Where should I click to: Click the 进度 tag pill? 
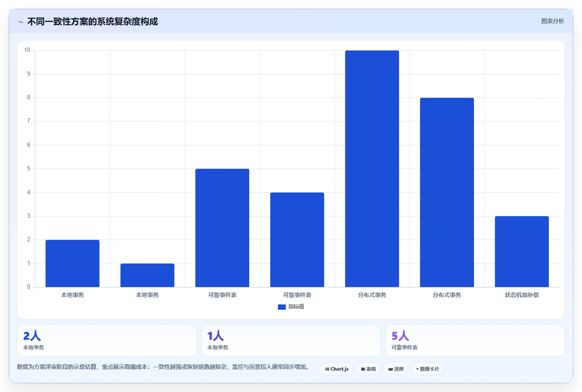[x=396, y=369]
